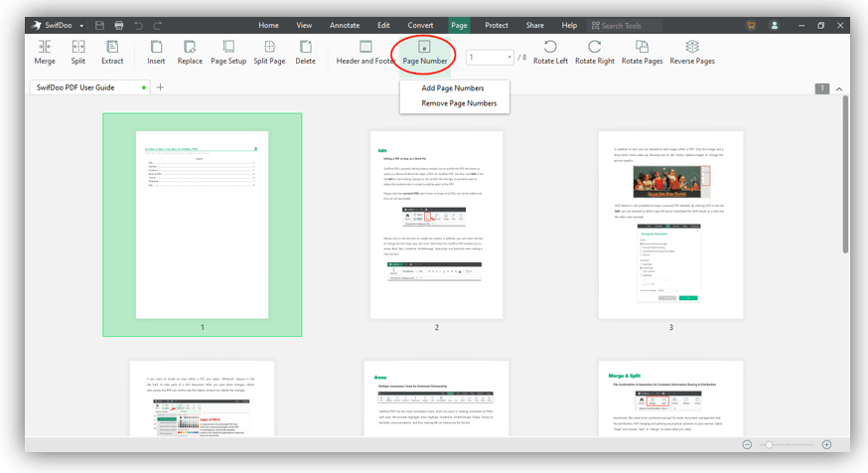Open the Protect tab
868x473 pixels.
click(x=496, y=26)
